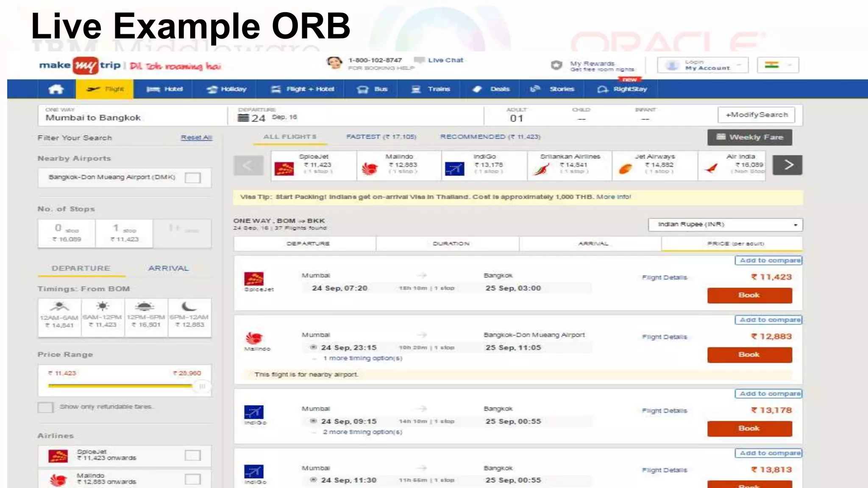This screenshot has width=868, height=488.
Task: Go to previous airlines with left arrow
Action: click(248, 165)
